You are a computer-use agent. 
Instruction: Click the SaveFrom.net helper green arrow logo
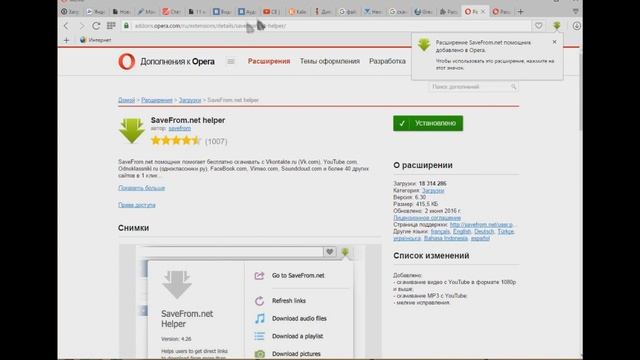131,131
